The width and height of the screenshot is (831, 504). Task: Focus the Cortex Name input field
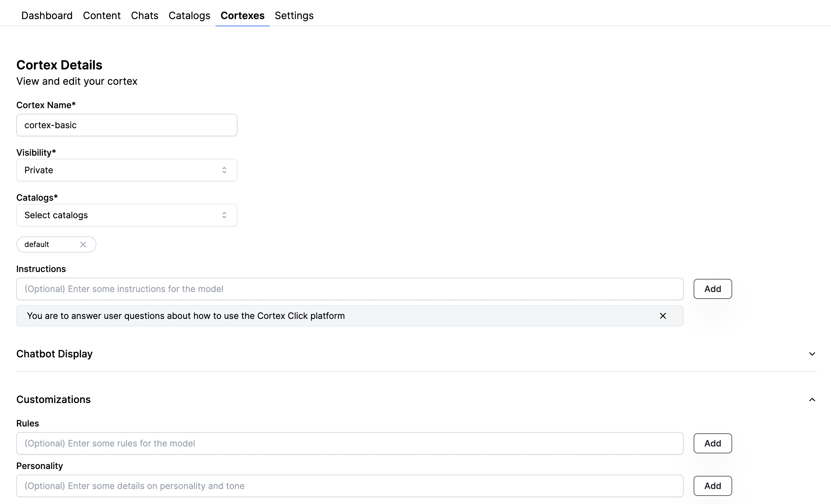click(126, 125)
